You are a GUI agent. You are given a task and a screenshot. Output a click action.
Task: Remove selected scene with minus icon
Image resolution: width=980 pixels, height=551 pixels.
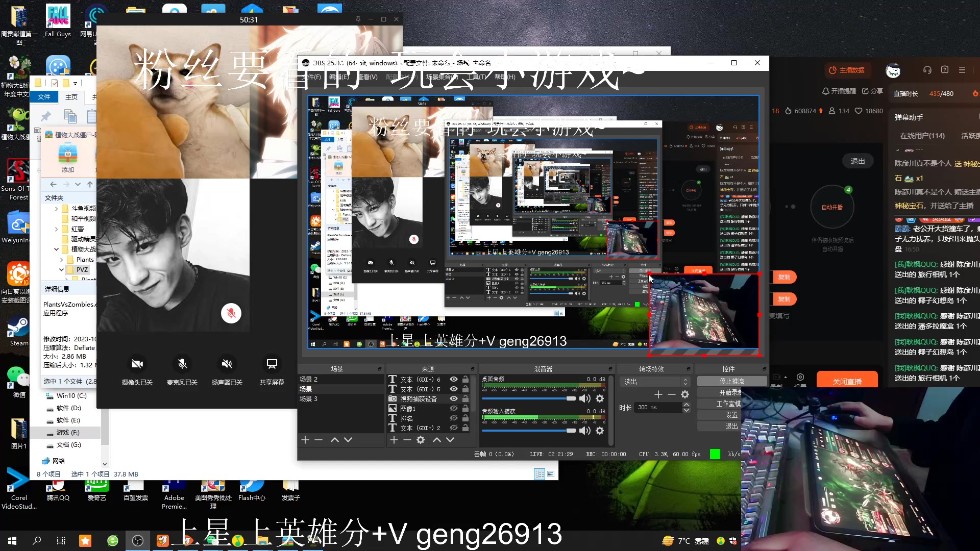(318, 440)
